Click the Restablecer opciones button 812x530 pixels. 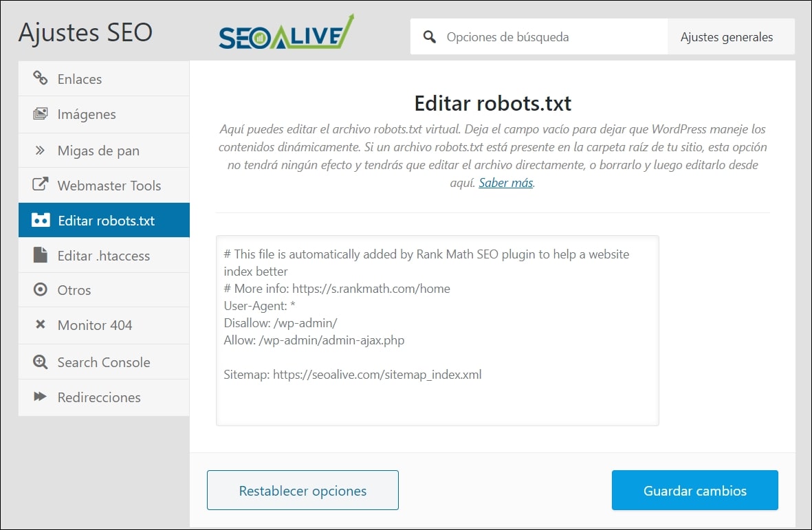[x=303, y=490]
